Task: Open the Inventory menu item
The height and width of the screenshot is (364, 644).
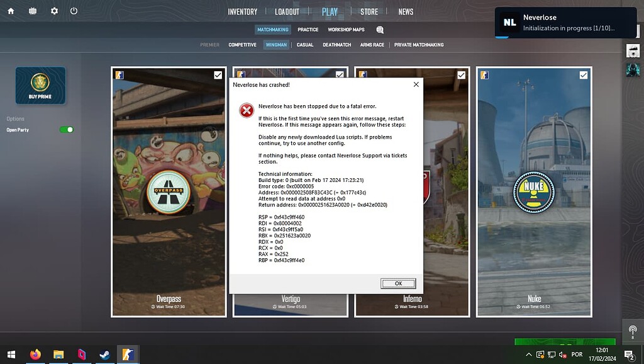Action: pyautogui.click(x=243, y=11)
